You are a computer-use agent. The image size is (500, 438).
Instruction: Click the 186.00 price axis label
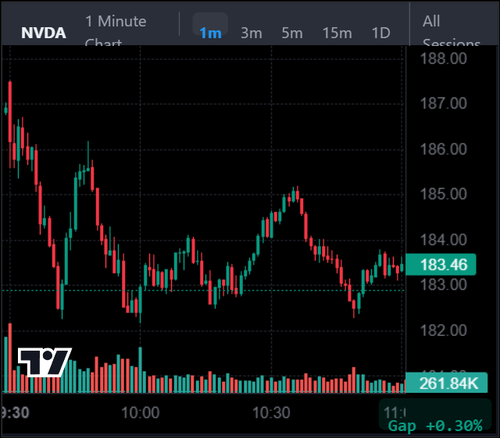pyautogui.click(x=443, y=149)
